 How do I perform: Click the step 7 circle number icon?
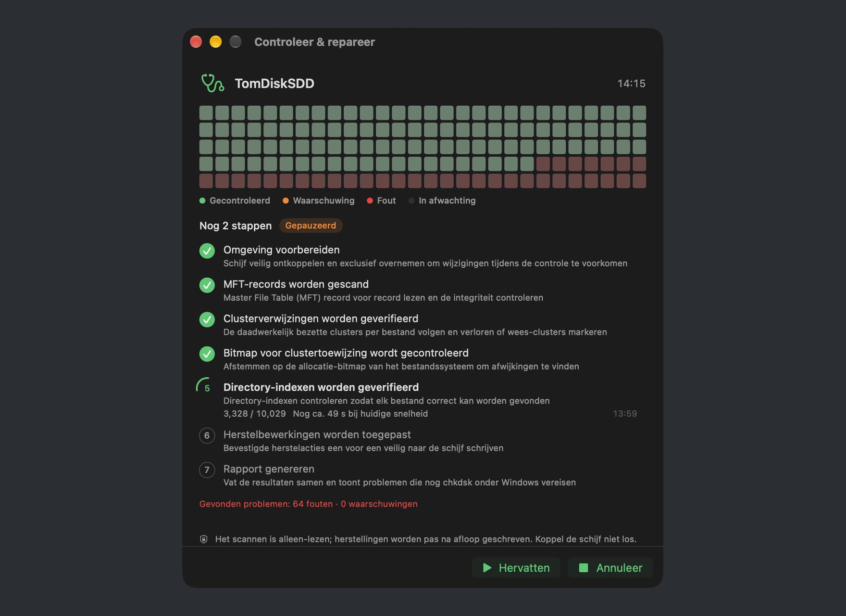207,470
